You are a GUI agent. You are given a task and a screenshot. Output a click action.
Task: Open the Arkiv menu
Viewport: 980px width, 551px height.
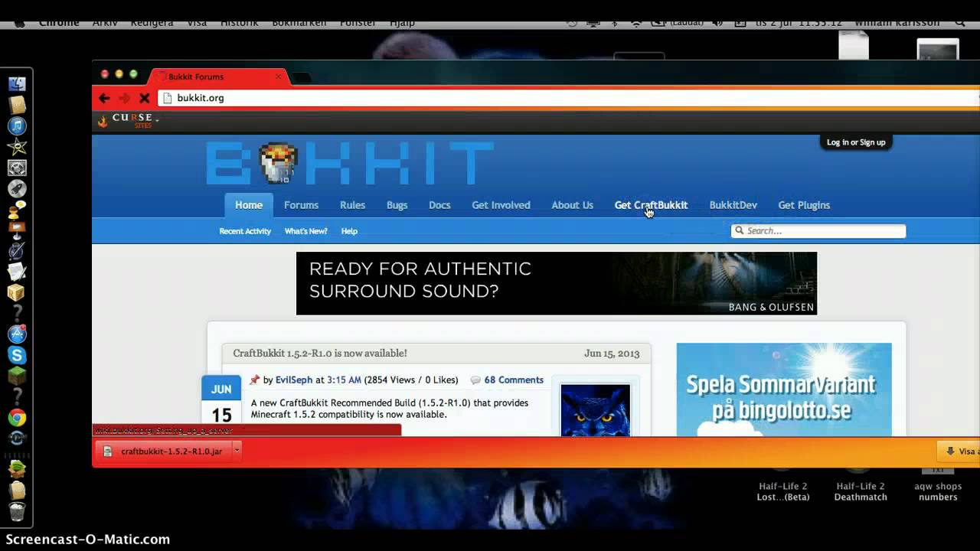pyautogui.click(x=105, y=23)
